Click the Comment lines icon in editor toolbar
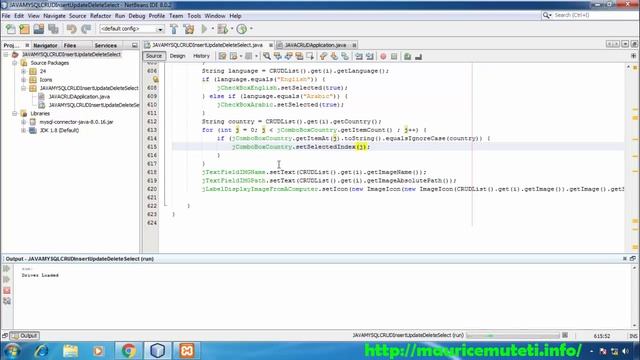The height and width of the screenshot is (360, 640). click(407, 56)
